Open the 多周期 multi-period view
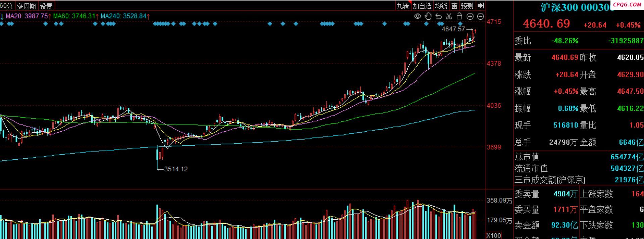This screenshot has height=239, width=644. click(x=26, y=6)
